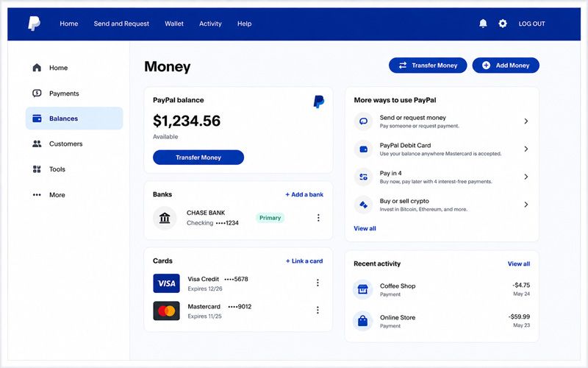Click the Add Money button
Image resolution: width=588 pixels, height=368 pixels.
point(506,66)
